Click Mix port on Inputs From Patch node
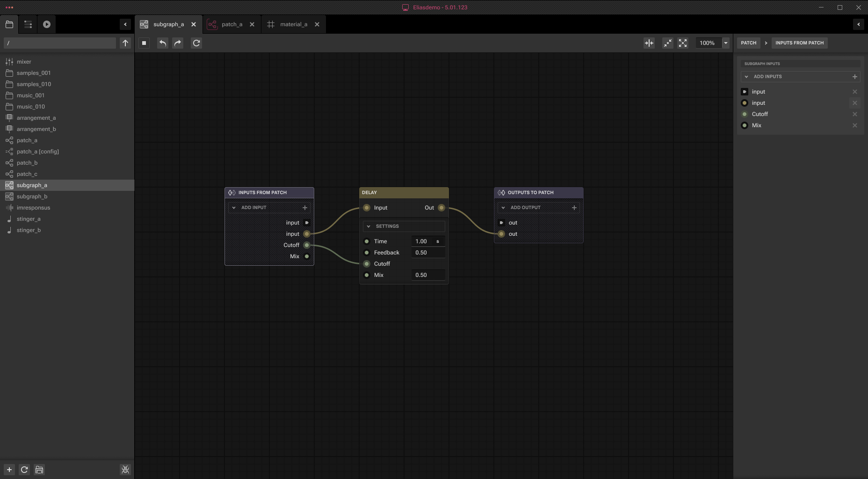The width and height of the screenshot is (868, 479). pyautogui.click(x=307, y=256)
